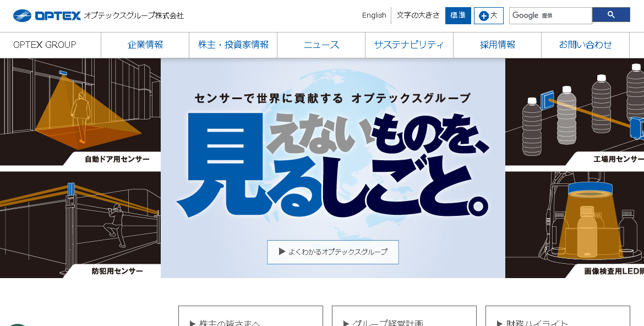Screen dimensions: 644x326
Task: Click the OPTEX logo in the header
Action: 47,15
